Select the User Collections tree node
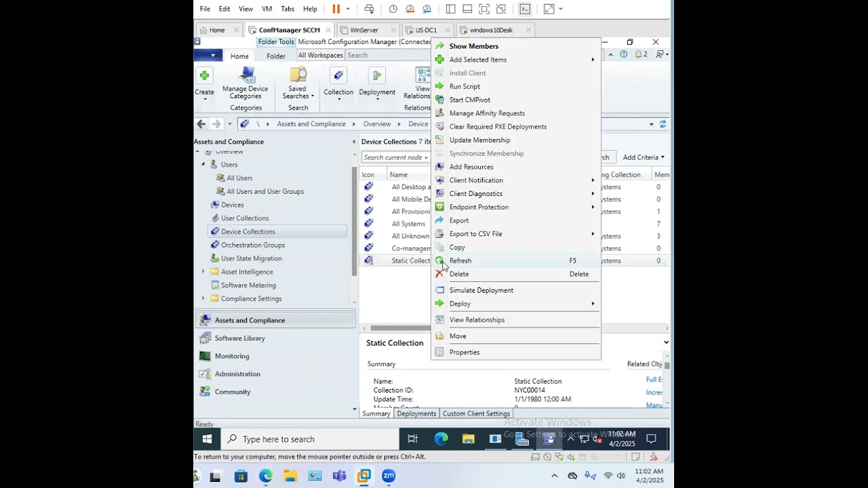This screenshot has width=868, height=488. coord(245,218)
